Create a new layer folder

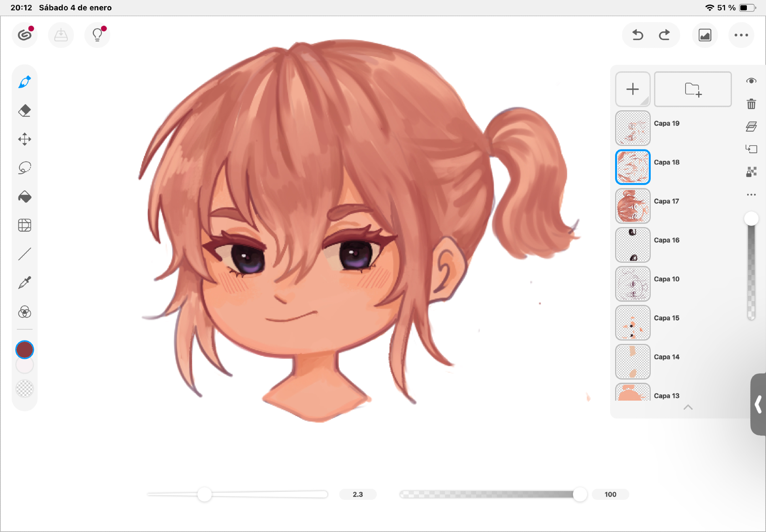[x=692, y=89]
